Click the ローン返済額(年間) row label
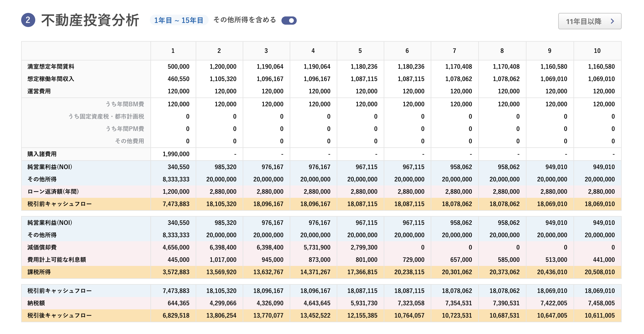This screenshot has width=644, height=334. [x=53, y=192]
